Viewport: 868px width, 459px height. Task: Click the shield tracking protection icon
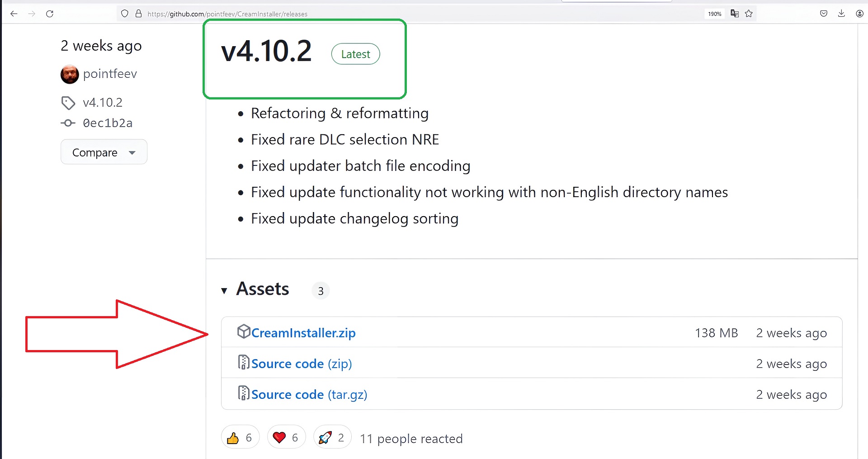(125, 14)
